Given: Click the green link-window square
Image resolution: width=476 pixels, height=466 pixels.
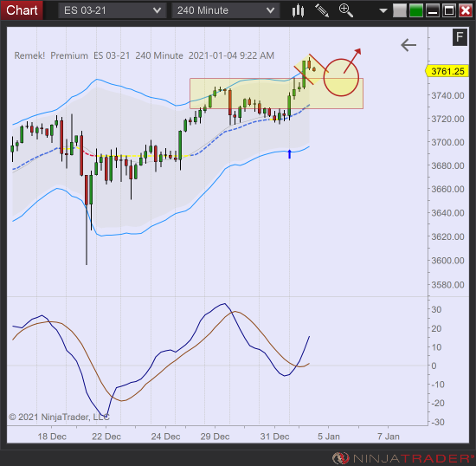Looking at the screenshot, I should click(x=416, y=10).
